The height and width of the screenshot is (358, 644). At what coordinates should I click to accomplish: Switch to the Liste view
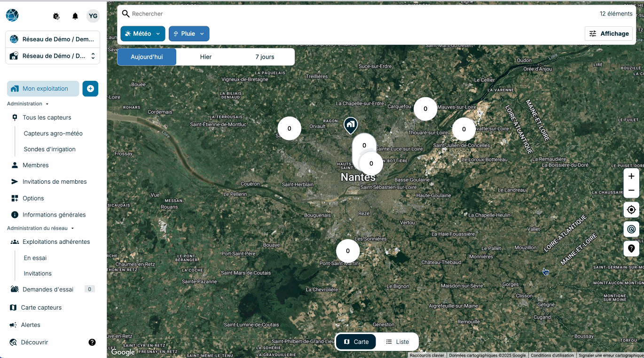[397, 342]
